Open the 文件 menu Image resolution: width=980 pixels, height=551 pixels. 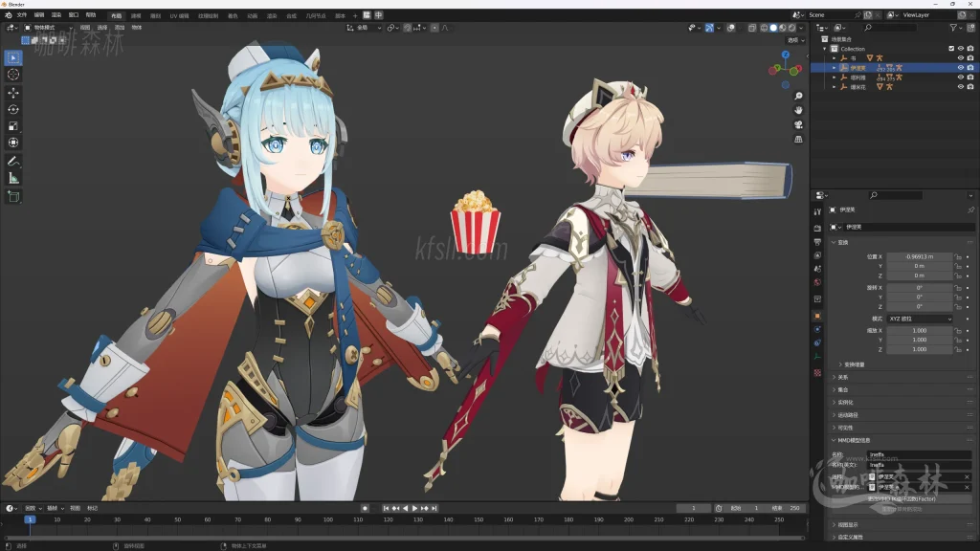coord(22,15)
